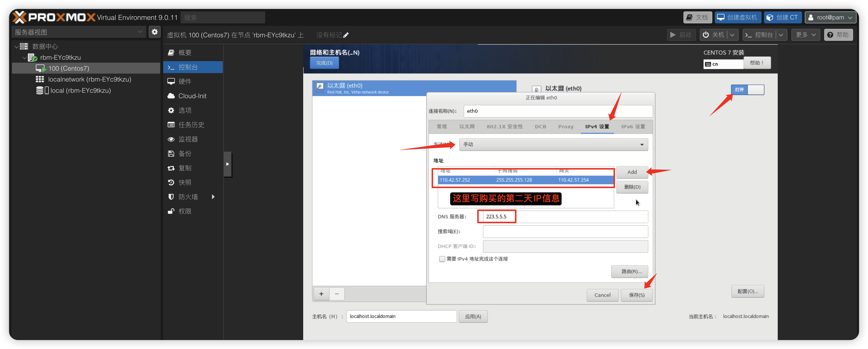
Task: Open the Monitor (监视器) panel
Action: [188, 139]
